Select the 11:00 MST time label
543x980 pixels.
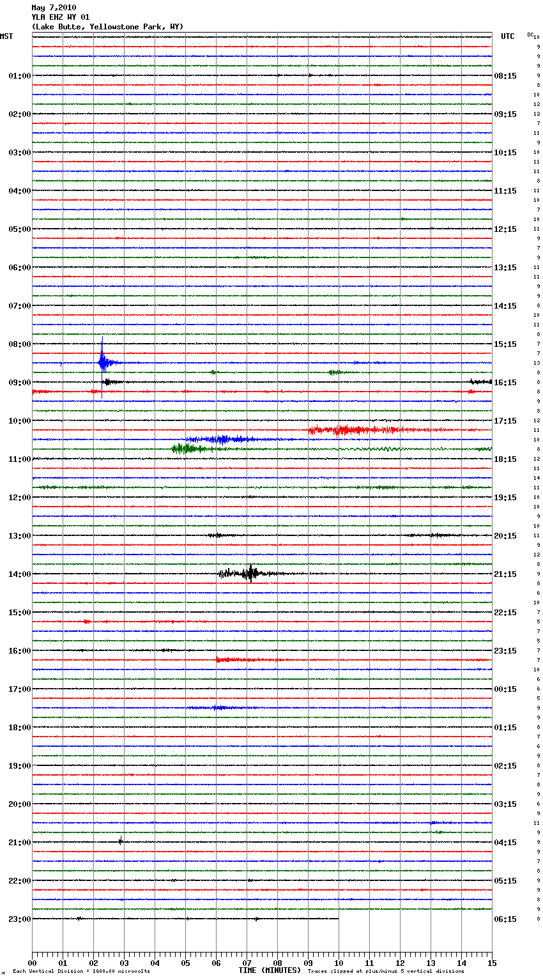(19, 459)
